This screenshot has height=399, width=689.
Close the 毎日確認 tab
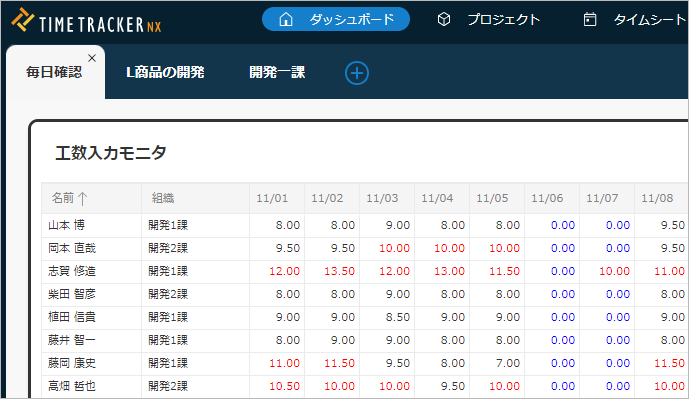coord(92,58)
